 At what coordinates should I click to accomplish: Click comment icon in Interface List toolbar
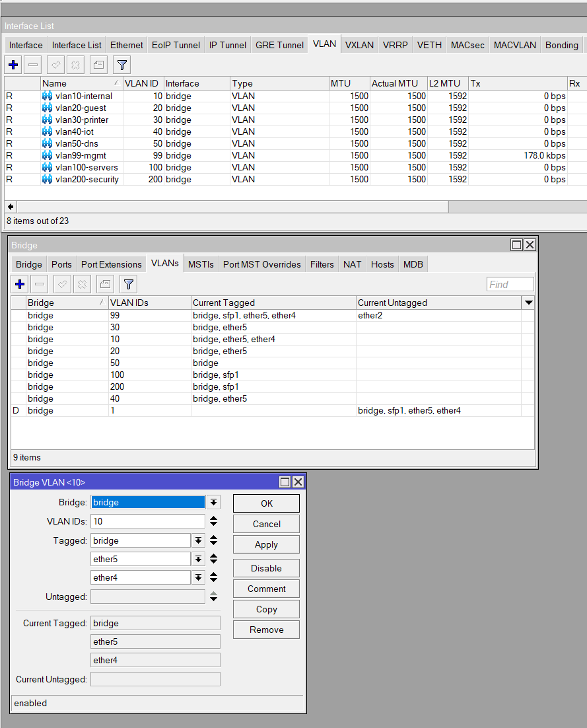point(98,65)
